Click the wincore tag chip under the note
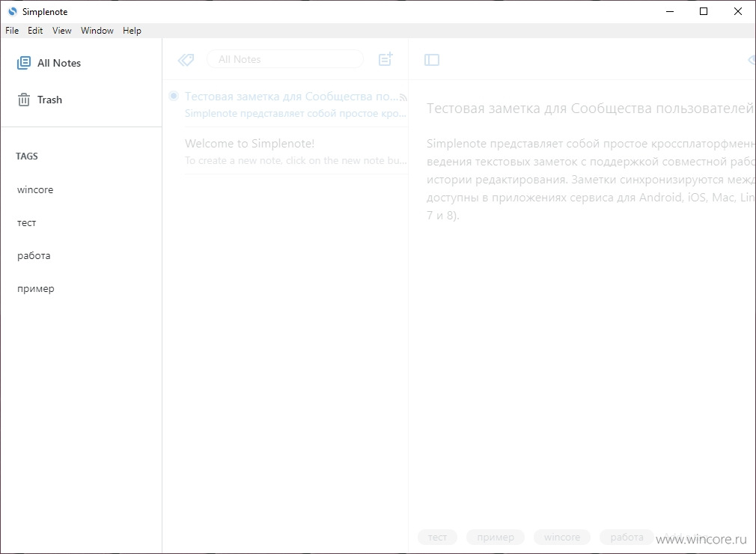 (561, 537)
